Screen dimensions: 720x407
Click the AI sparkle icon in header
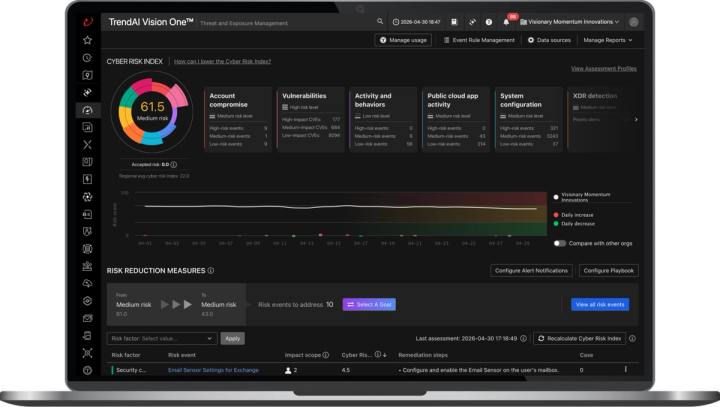[472, 22]
